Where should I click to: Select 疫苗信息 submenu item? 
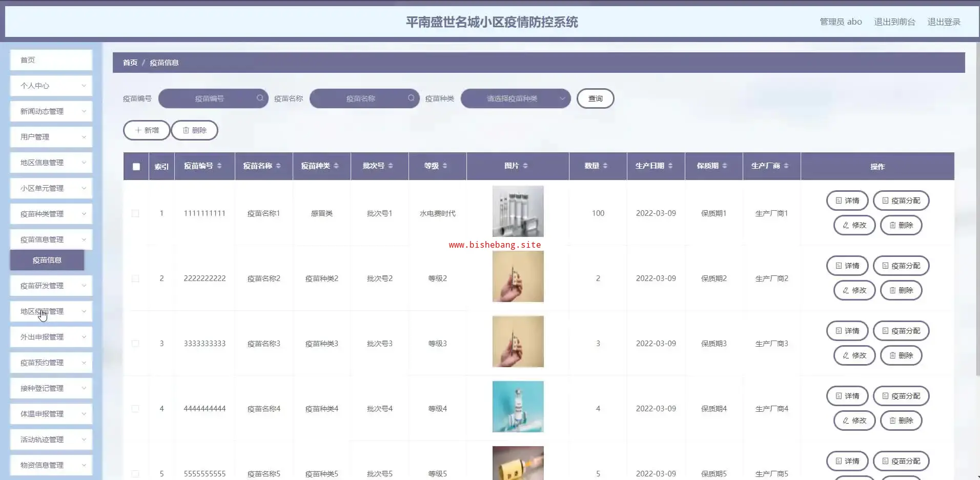(47, 260)
